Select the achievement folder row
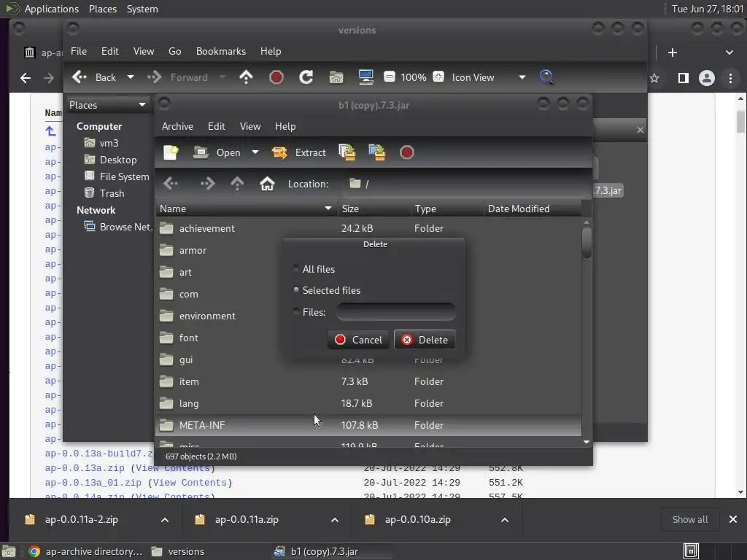The height and width of the screenshot is (560, 747). pyautogui.click(x=368, y=228)
